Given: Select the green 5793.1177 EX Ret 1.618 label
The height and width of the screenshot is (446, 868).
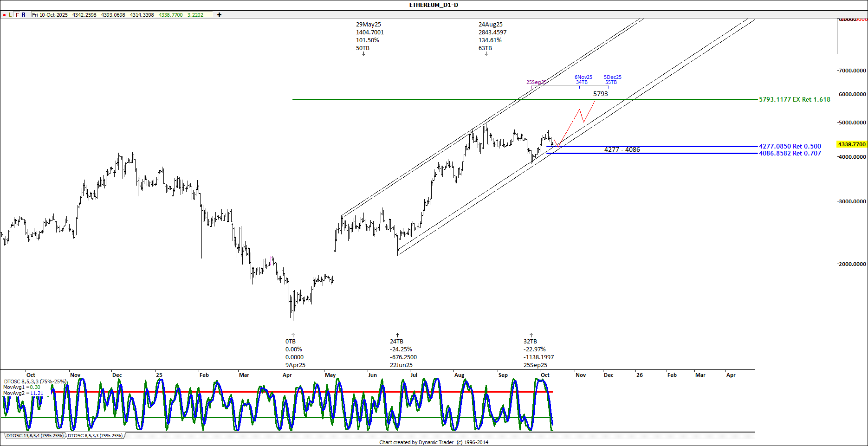Looking at the screenshot, I should (794, 99).
